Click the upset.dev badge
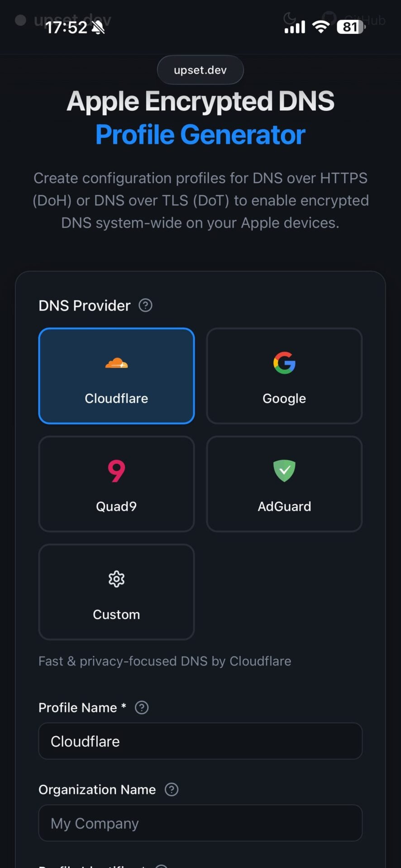Image resolution: width=401 pixels, height=868 pixels. coord(200,70)
